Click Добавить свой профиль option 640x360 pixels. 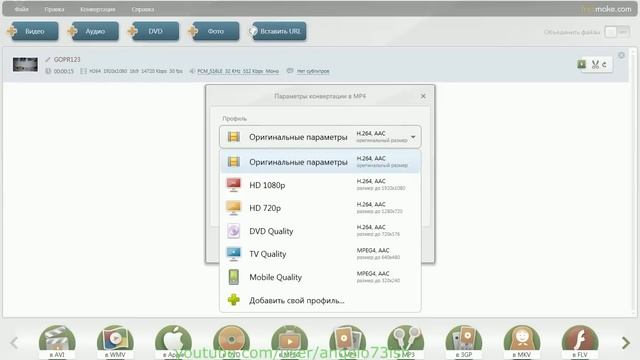point(320,300)
